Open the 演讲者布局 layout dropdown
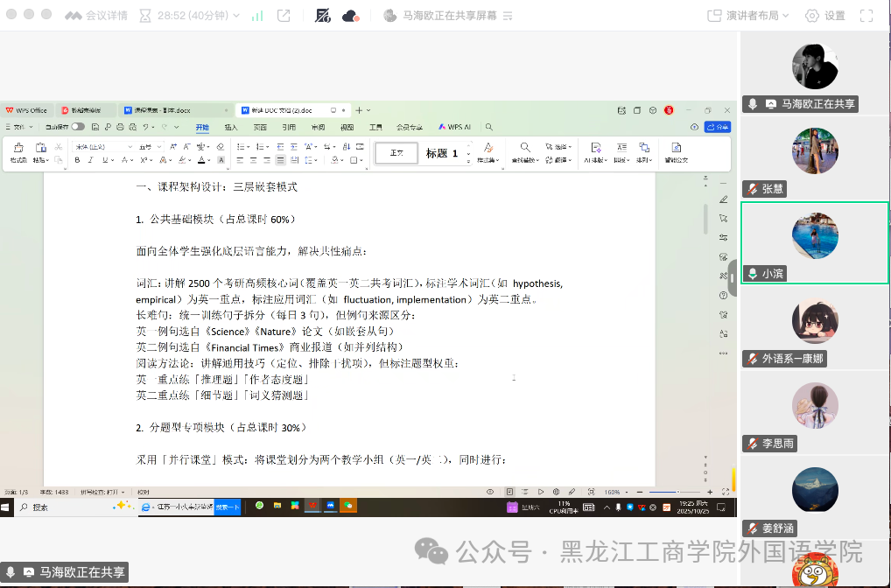 pyautogui.click(x=747, y=16)
